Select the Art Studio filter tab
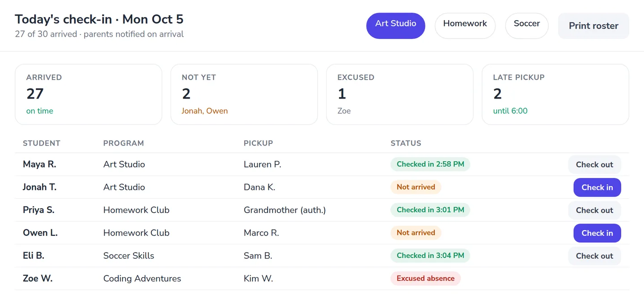644x305 pixels. pos(395,26)
